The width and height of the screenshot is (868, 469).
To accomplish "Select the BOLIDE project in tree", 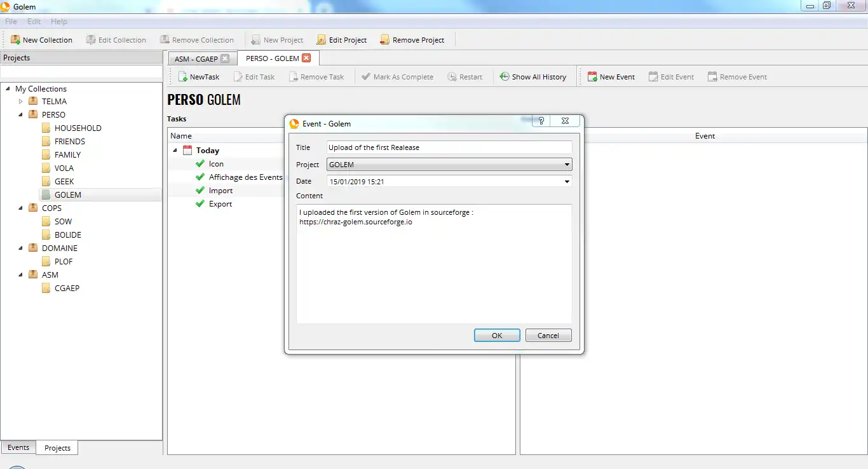I will pos(68,234).
